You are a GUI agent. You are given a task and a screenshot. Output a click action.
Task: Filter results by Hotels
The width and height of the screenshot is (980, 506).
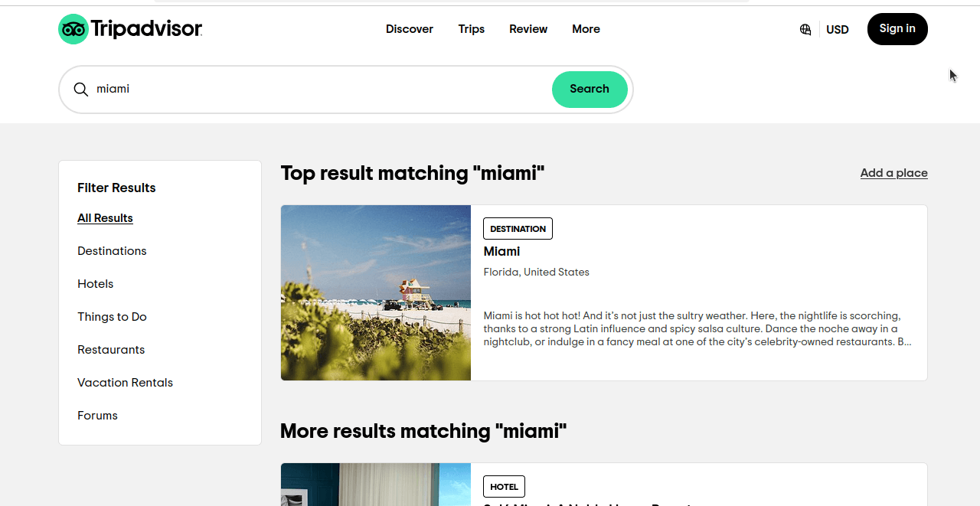pyautogui.click(x=95, y=283)
